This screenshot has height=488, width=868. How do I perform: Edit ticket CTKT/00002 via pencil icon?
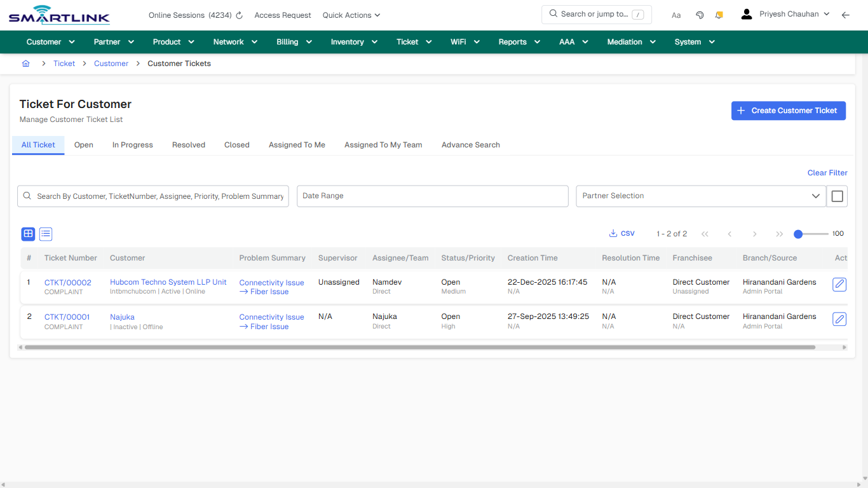click(839, 285)
